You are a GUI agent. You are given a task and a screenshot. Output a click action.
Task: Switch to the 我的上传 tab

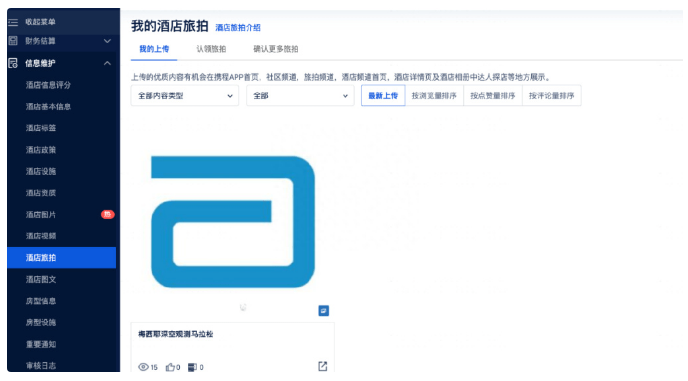[154, 49]
